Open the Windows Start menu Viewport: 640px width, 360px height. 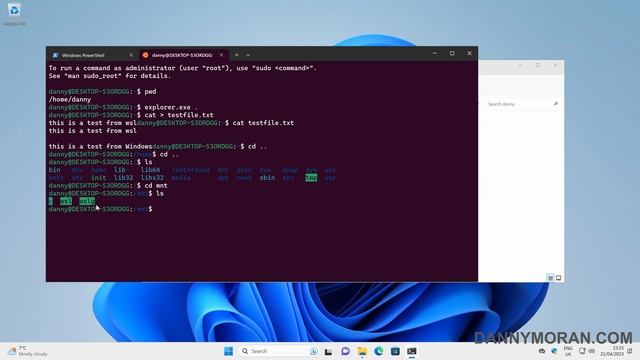tap(229, 351)
